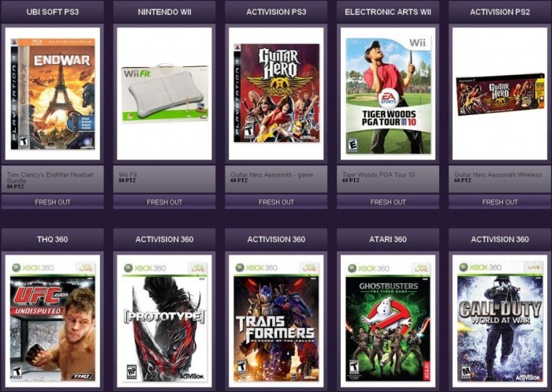Select the Call of Duty World at War cover
Viewport: 552px width, 392px height.
(x=500, y=321)
